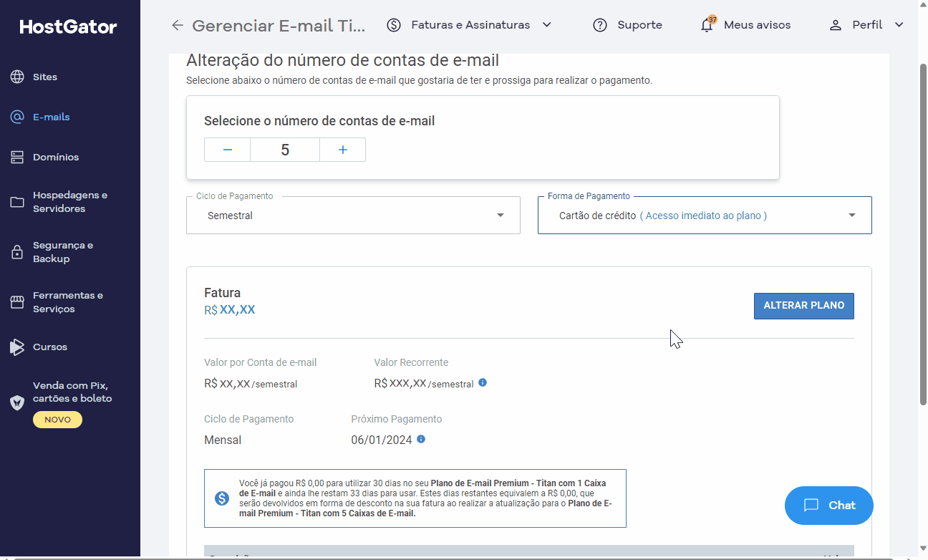The width and height of the screenshot is (928, 560).
Task: Click the Cursos play icon
Action: (17, 347)
